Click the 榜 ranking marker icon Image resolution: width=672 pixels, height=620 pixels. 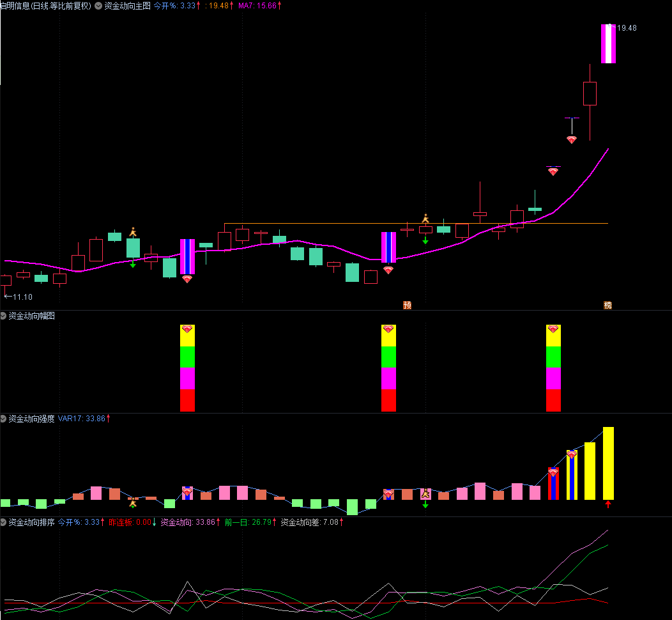click(607, 305)
